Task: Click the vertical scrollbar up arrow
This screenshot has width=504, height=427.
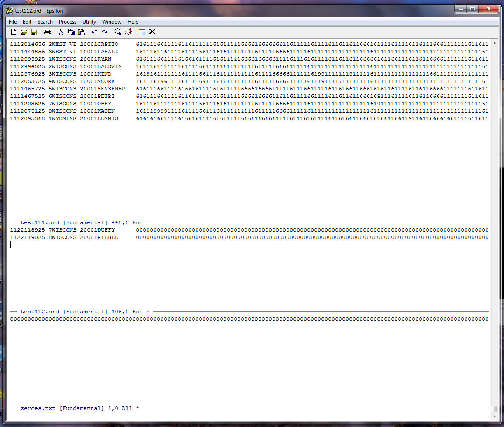Action: [494, 44]
